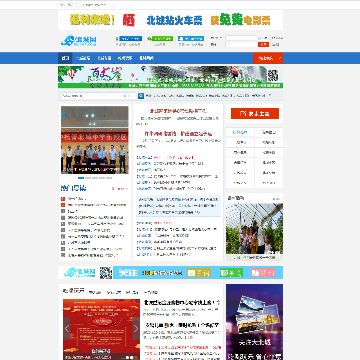Focus the username field in the header login form
360x360 pixels.
[241, 38]
